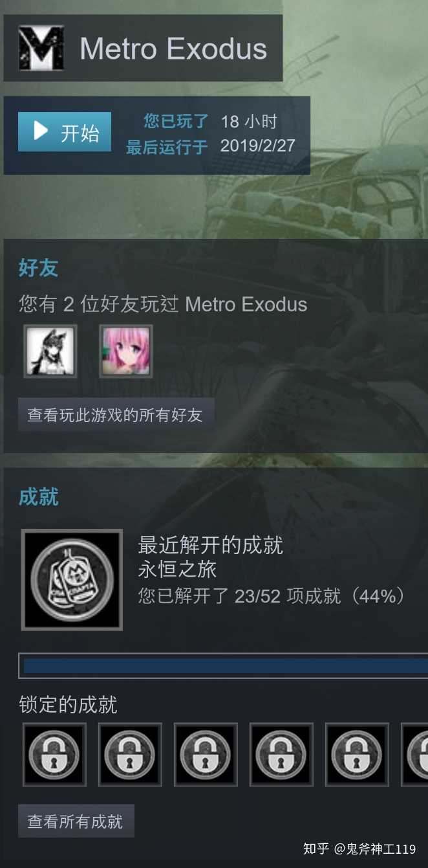Select the third locked achievement icon
This screenshot has height=868, width=428.
click(206, 755)
